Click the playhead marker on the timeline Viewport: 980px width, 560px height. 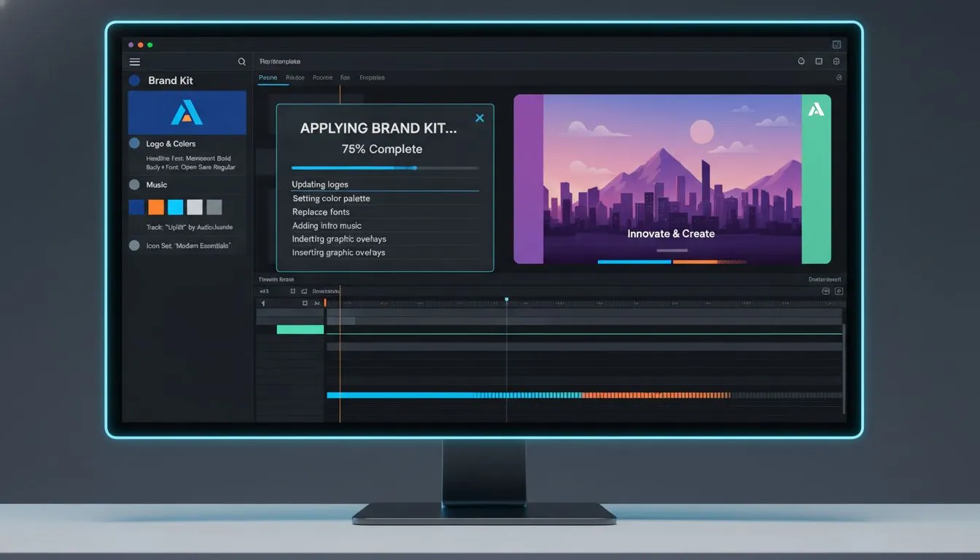point(507,298)
